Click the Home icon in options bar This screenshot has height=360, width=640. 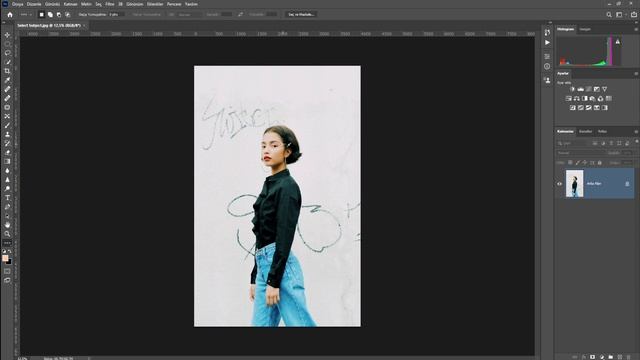[10, 15]
